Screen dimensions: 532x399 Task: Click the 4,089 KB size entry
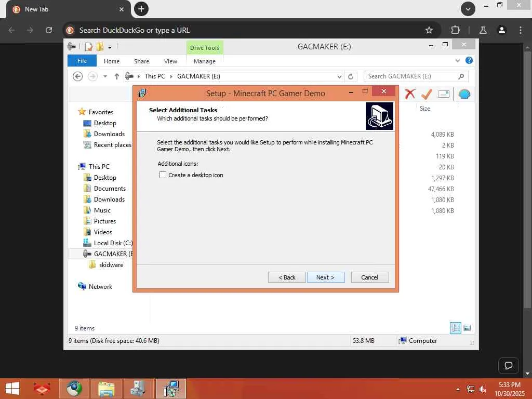(443, 135)
